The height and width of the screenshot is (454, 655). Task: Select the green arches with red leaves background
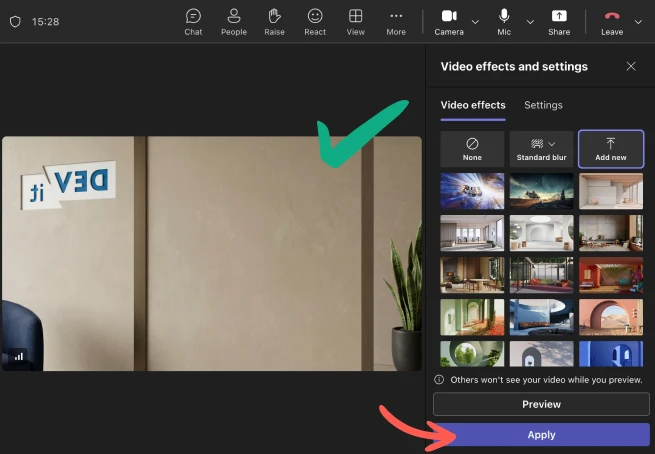coord(472,317)
